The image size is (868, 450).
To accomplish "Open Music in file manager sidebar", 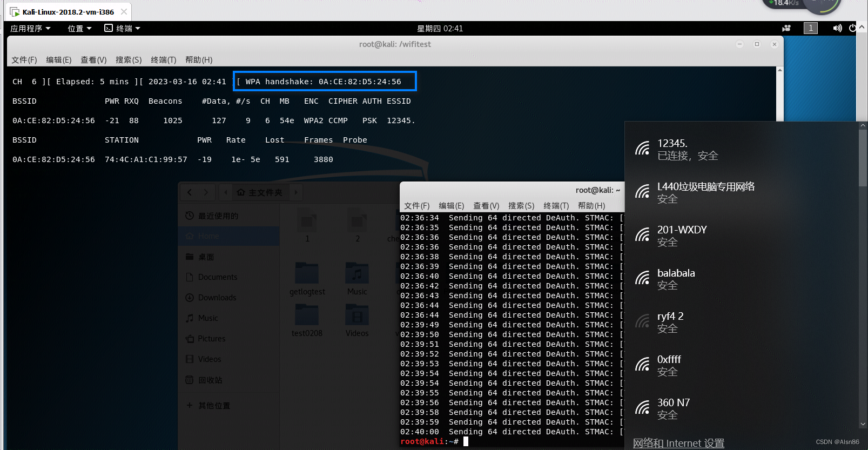I will click(229, 318).
